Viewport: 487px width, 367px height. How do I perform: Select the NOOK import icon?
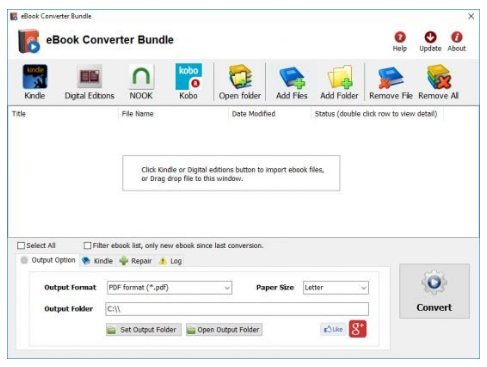(141, 82)
